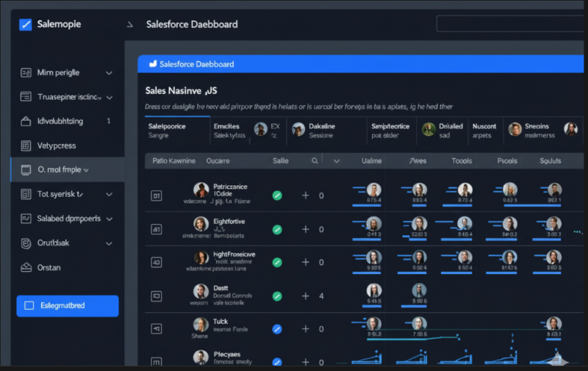The image size is (588, 371).
Task: Click the search magnifier icon in table header
Action: click(315, 160)
